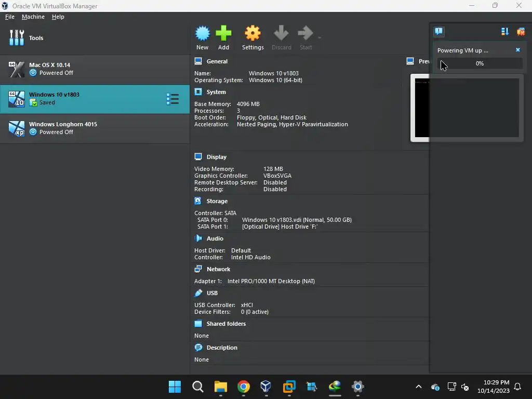Open the Machine menu

pos(33,17)
